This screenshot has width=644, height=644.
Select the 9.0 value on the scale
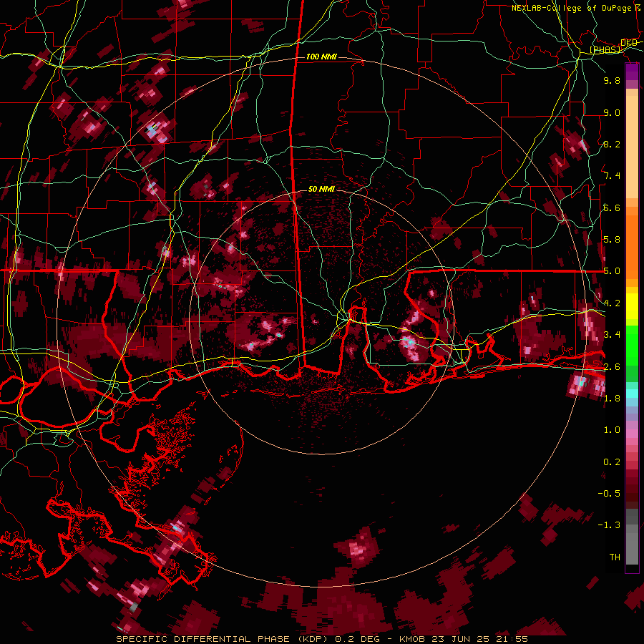pos(612,112)
